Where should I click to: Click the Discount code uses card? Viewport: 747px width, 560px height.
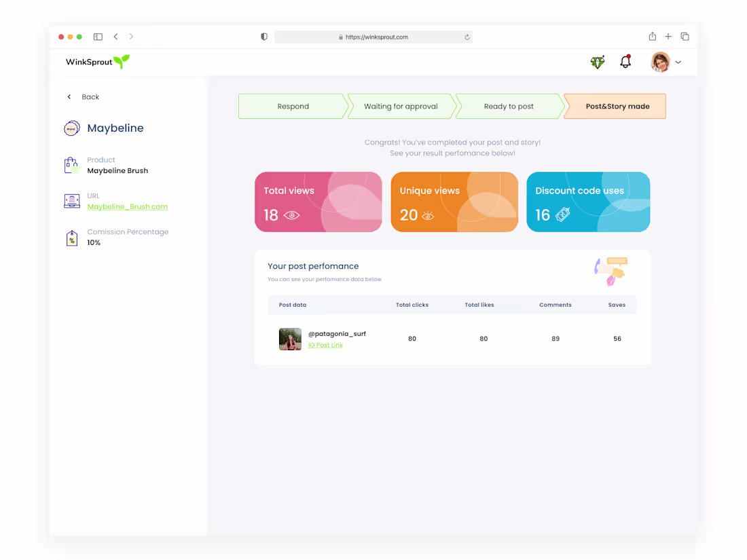coord(588,202)
